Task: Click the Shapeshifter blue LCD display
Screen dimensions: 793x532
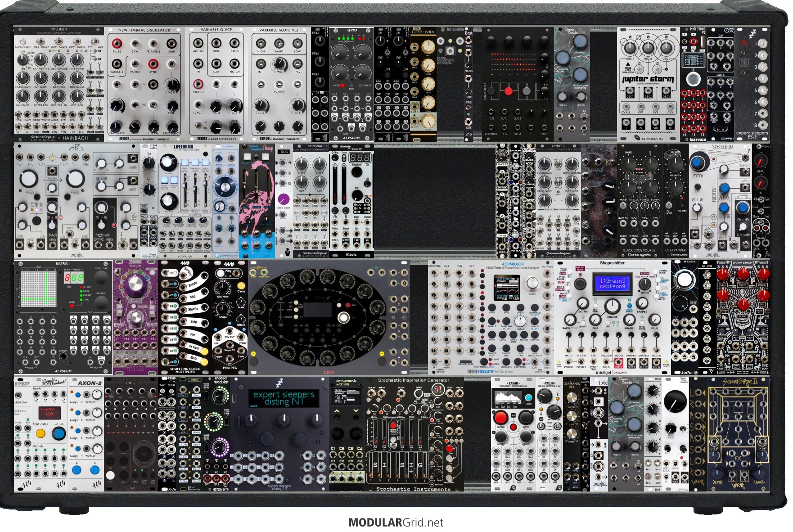Action: tap(613, 283)
